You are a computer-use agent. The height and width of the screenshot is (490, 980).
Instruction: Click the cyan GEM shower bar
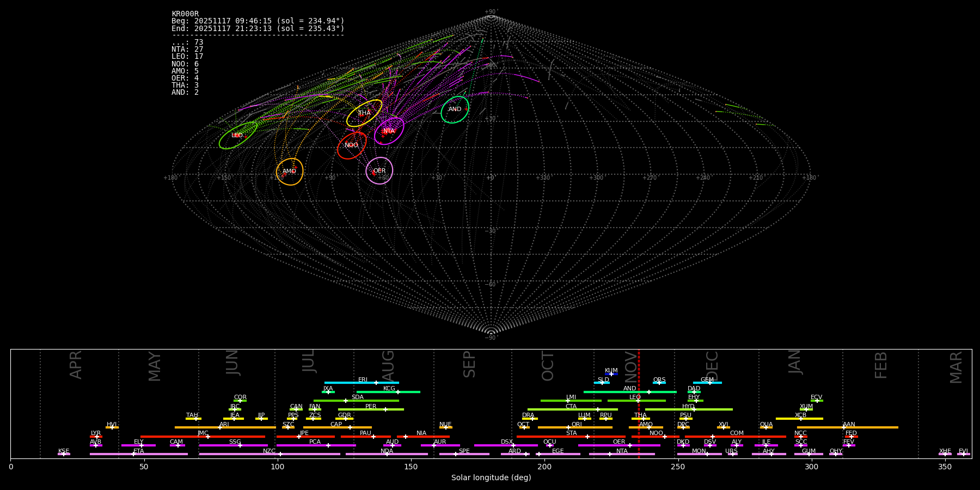coord(707,383)
